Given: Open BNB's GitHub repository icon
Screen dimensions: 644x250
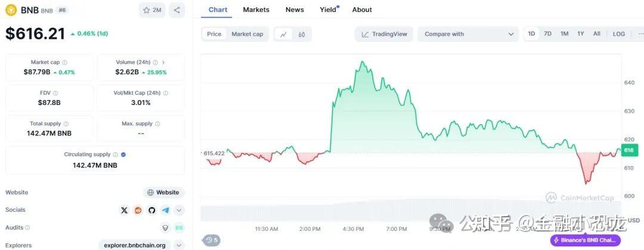Looking at the screenshot, I should pos(151,210).
